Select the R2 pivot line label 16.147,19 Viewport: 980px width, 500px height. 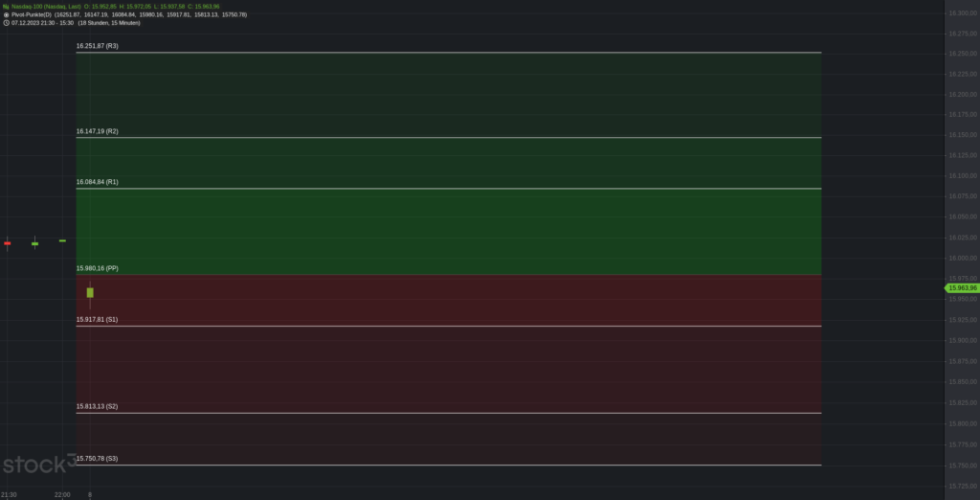click(x=97, y=131)
